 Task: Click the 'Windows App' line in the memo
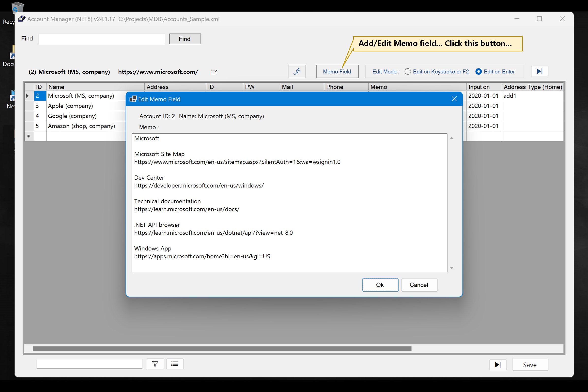153,249
